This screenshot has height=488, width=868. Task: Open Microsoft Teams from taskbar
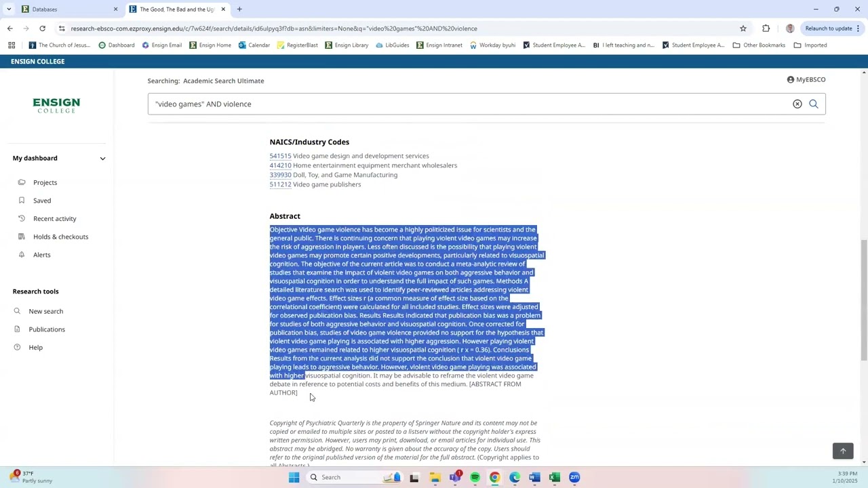(454, 477)
